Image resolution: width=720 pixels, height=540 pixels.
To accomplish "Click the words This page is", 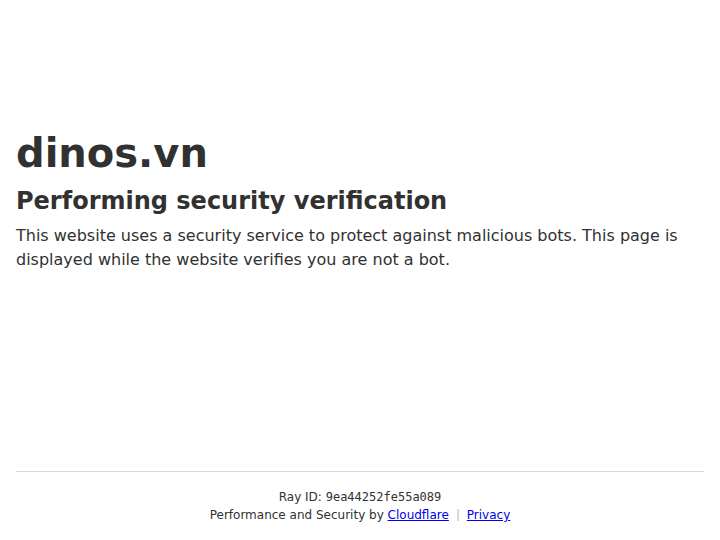I will click(x=630, y=236).
